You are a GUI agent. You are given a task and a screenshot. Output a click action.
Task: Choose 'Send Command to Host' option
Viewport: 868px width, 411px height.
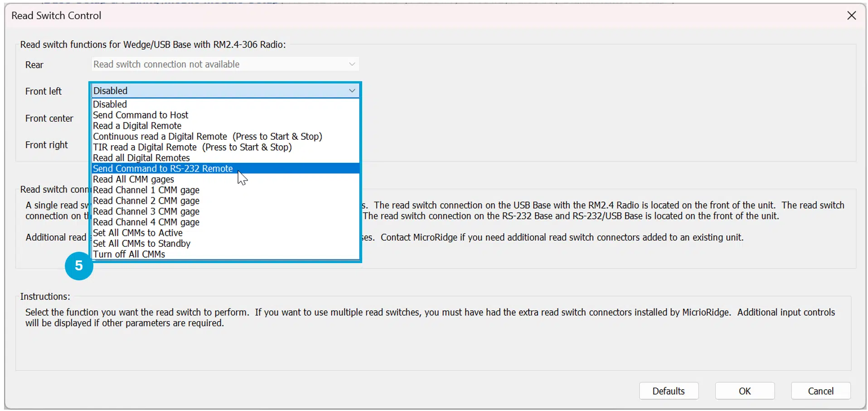(226, 115)
